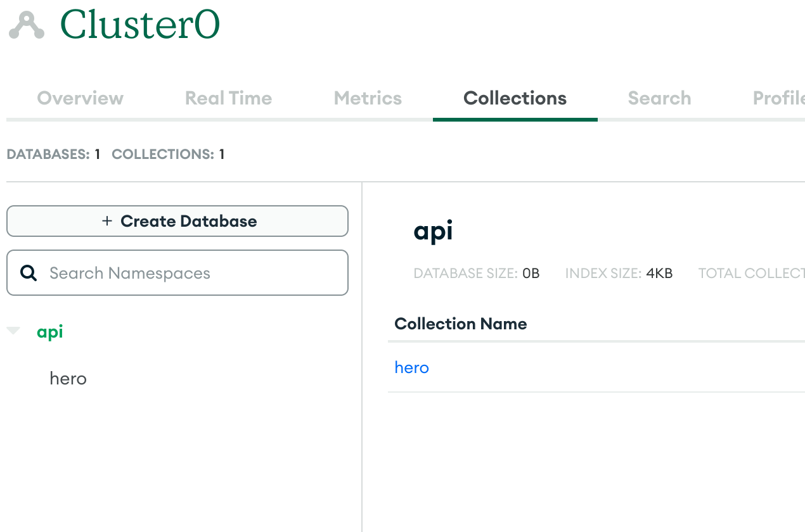Viewport: 805px width, 532px height.
Task: Switch to the Metrics tab
Action: coord(368,98)
